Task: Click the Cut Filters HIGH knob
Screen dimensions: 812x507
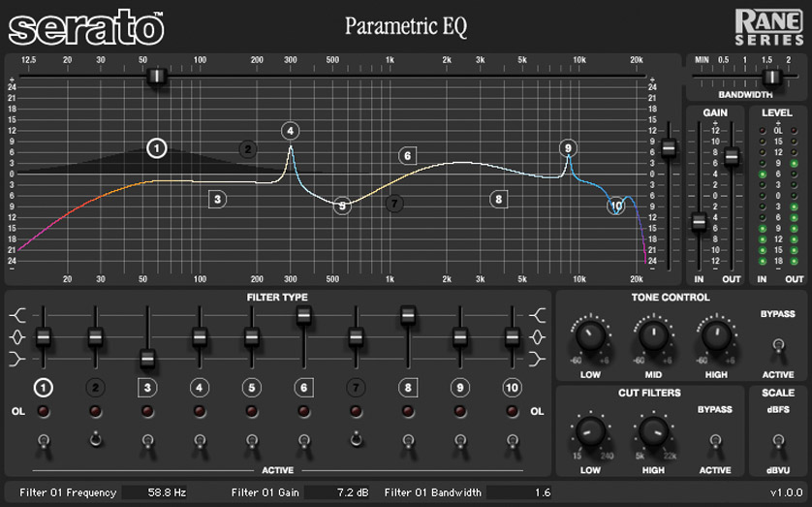Action: pos(651,430)
